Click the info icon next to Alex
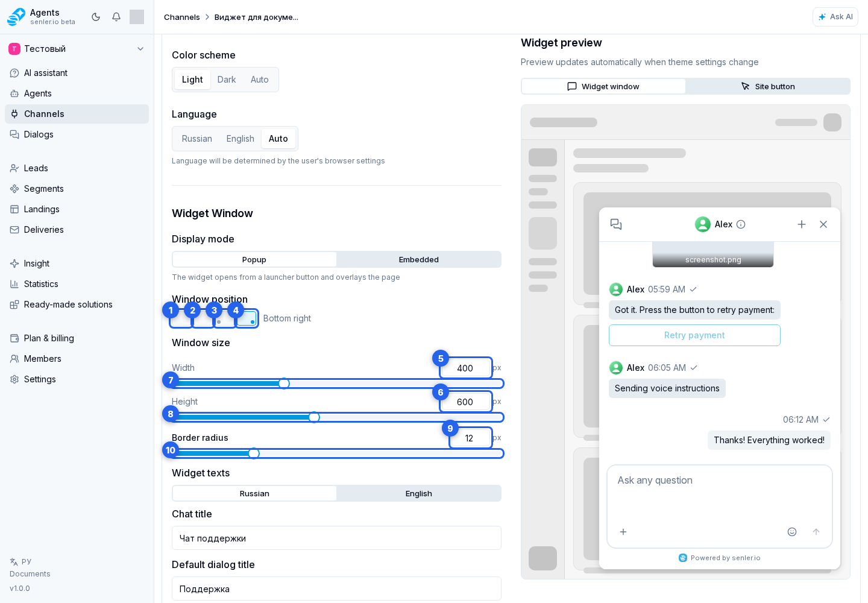Viewport: 868px width, 603px height. pyautogui.click(x=741, y=224)
